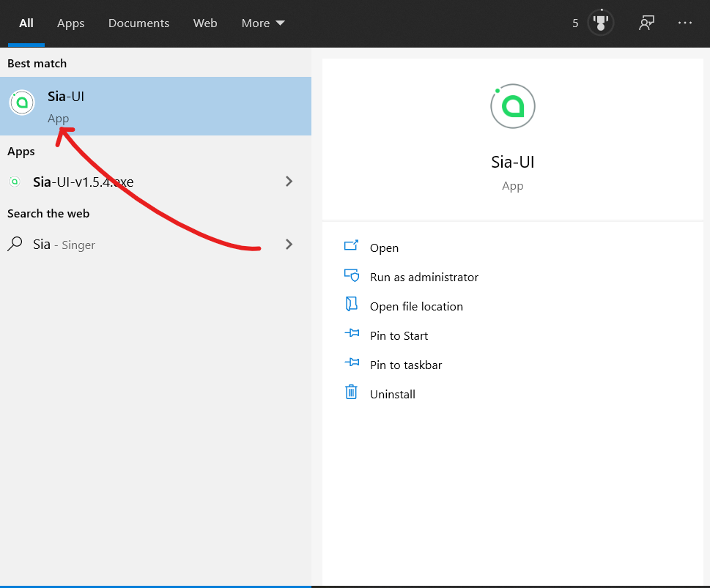This screenshot has width=710, height=588.
Task: Click the Sia-UI title in details pane
Action: pos(513,162)
